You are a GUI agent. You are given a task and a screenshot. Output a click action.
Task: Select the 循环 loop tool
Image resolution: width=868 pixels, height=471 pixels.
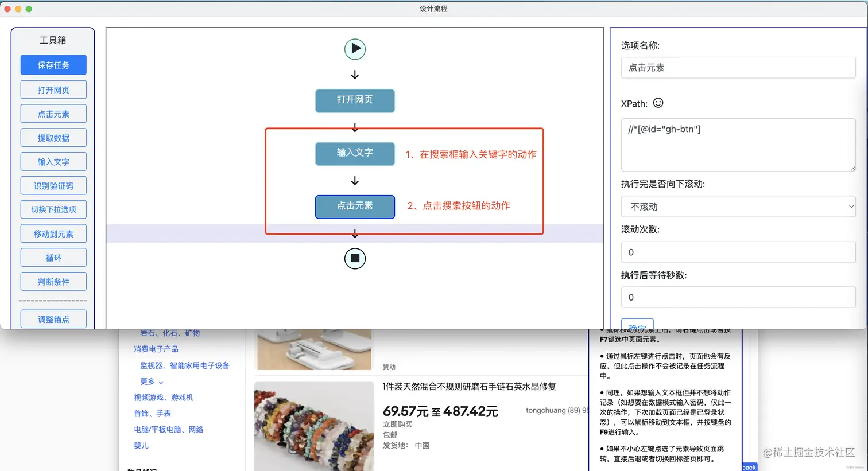[x=53, y=257]
